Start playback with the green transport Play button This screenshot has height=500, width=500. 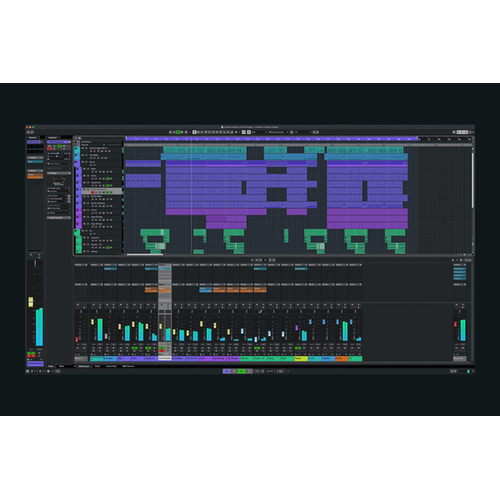[242, 371]
